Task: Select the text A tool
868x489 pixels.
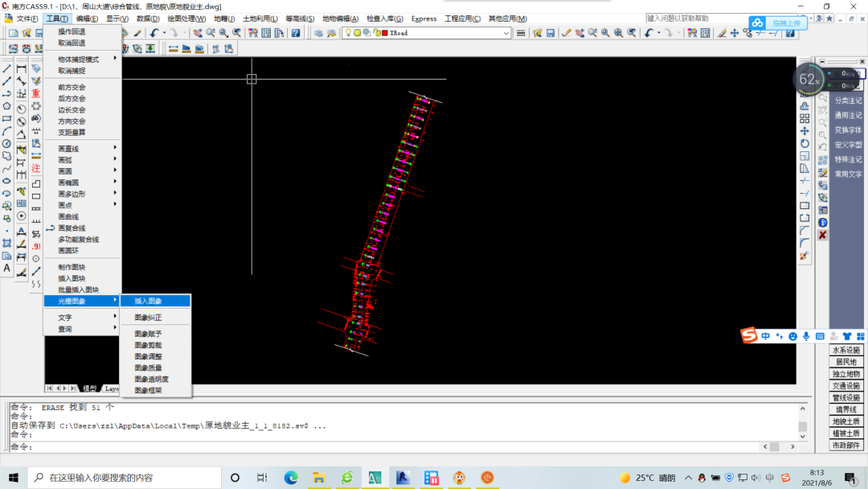Action: click(x=6, y=268)
